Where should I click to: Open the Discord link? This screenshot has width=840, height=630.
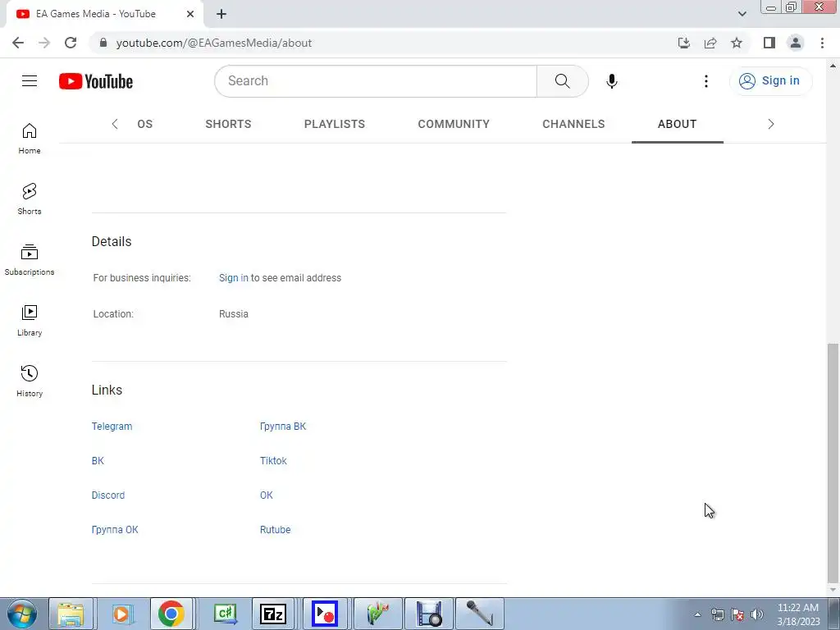coord(107,495)
